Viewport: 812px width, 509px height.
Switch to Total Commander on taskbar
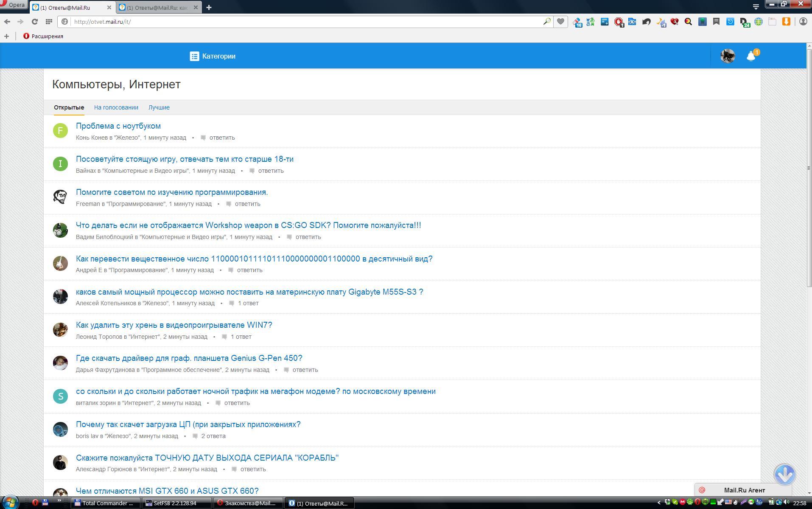coord(105,503)
